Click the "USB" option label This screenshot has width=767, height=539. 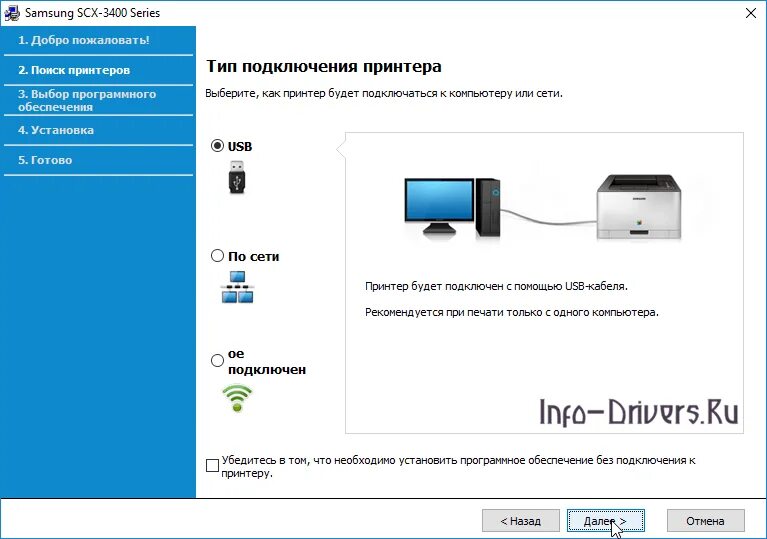point(240,146)
